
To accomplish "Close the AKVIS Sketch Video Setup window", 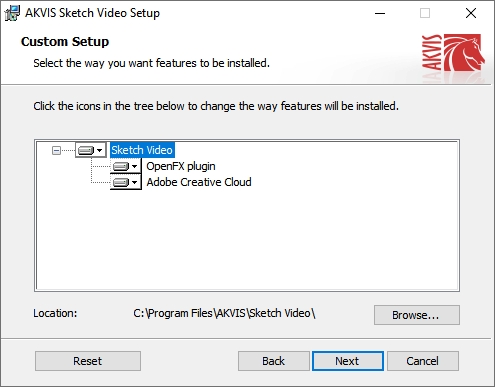I will tap(471, 13).
